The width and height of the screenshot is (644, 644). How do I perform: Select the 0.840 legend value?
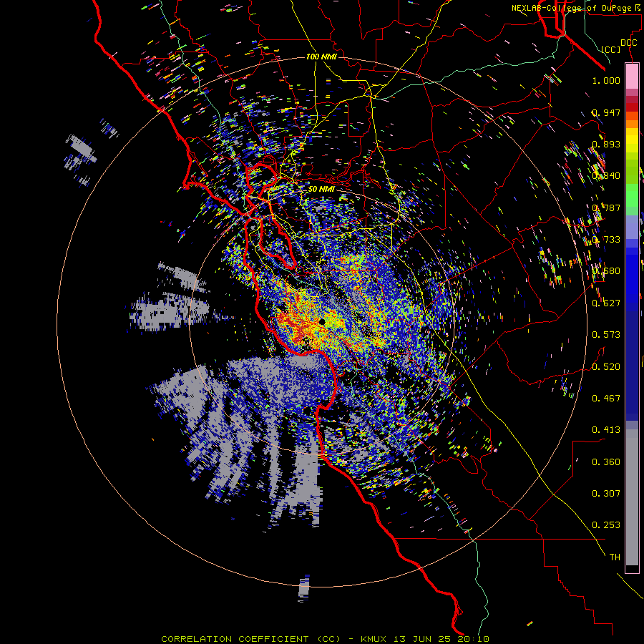coord(606,176)
